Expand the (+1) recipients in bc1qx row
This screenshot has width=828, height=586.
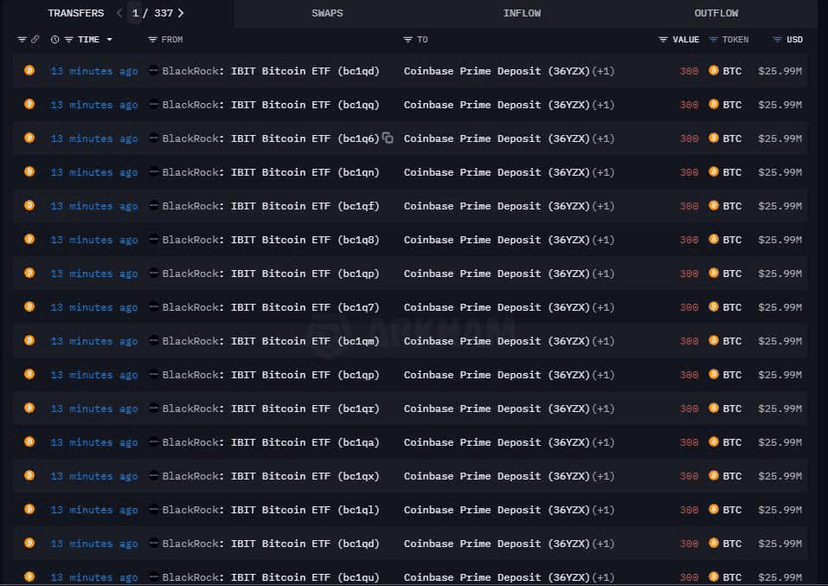[x=603, y=476]
